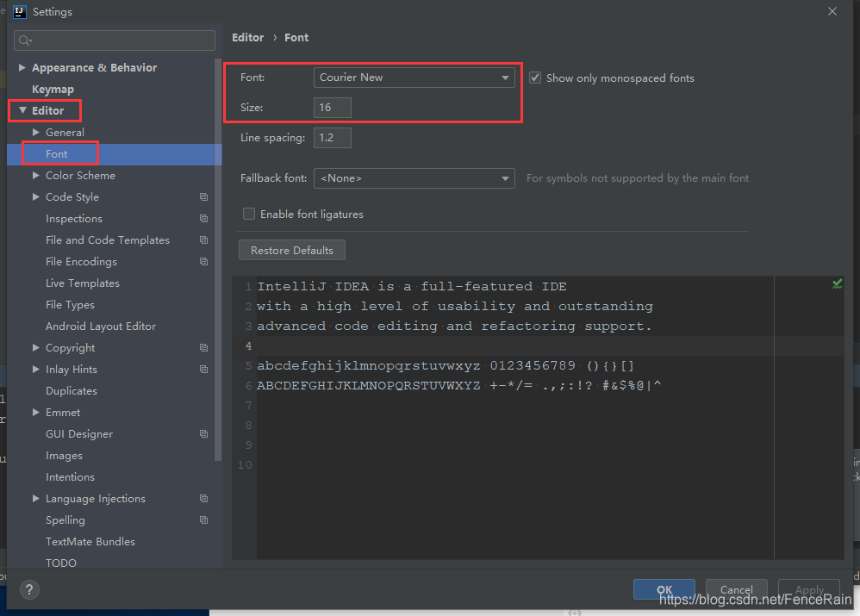This screenshot has width=860, height=616.
Task: Click project-level icon beside Inspections
Action: tap(203, 218)
